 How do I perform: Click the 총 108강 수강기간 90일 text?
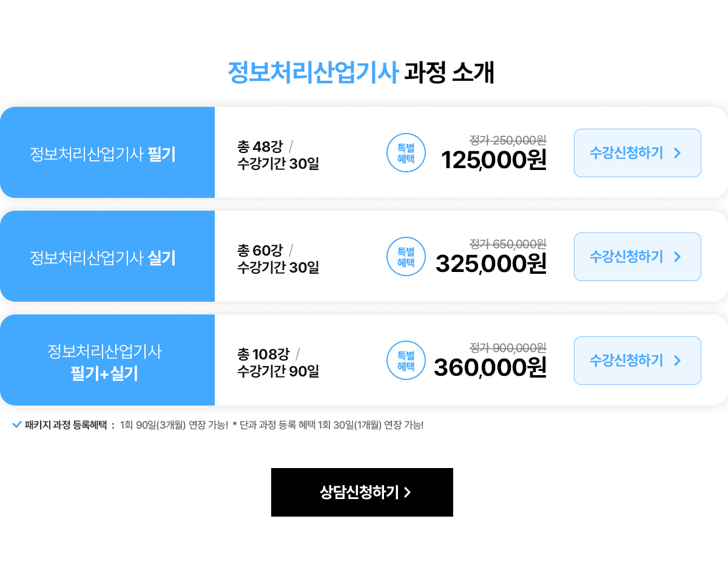coord(278,362)
